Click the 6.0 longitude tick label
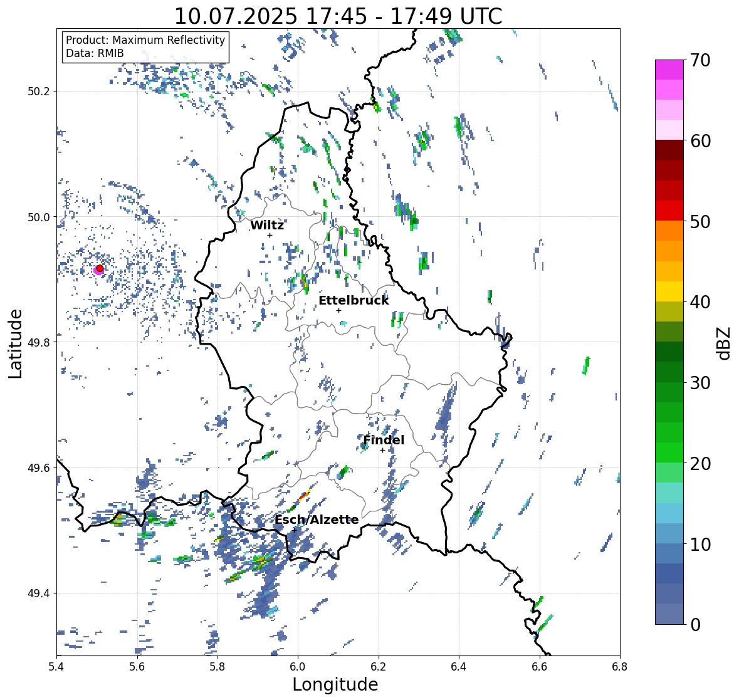 click(x=298, y=667)
